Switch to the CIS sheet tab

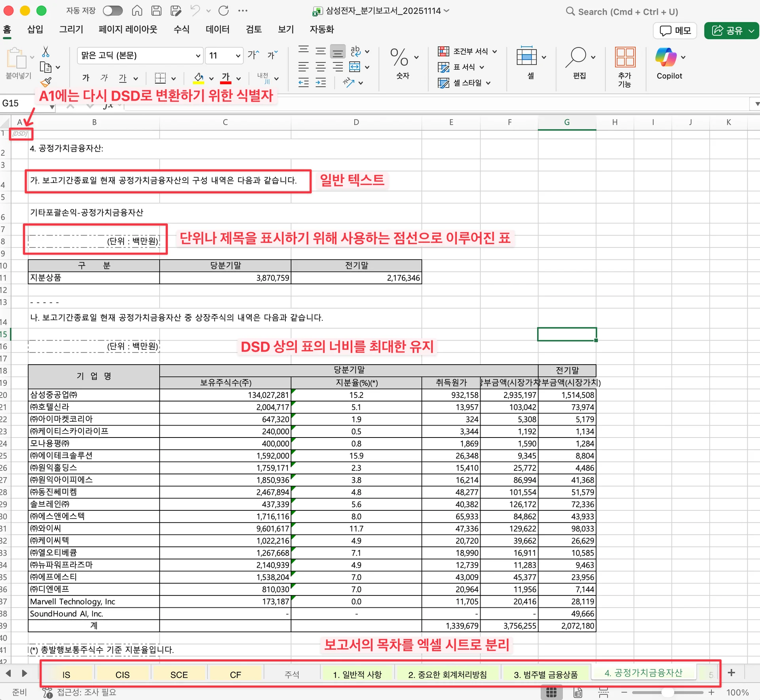coord(122,675)
